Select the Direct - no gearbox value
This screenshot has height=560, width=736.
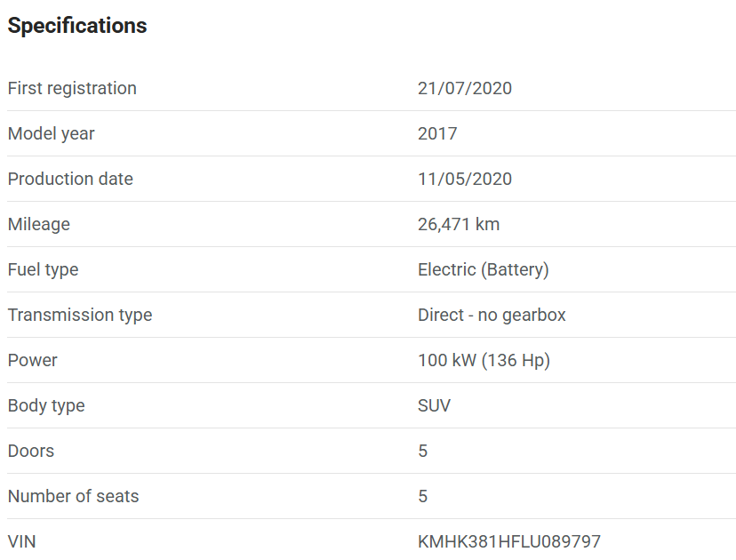tap(492, 315)
